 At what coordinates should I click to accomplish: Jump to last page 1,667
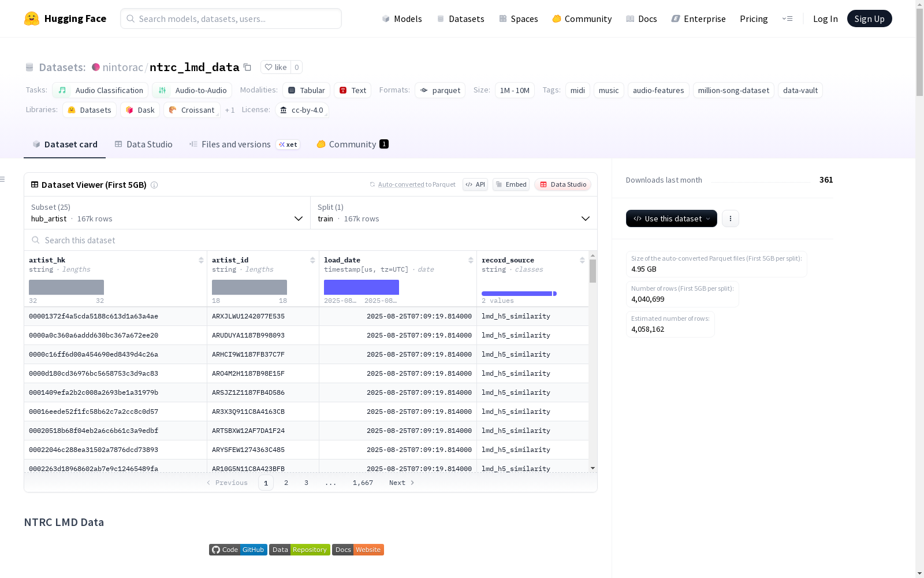point(363,483)
